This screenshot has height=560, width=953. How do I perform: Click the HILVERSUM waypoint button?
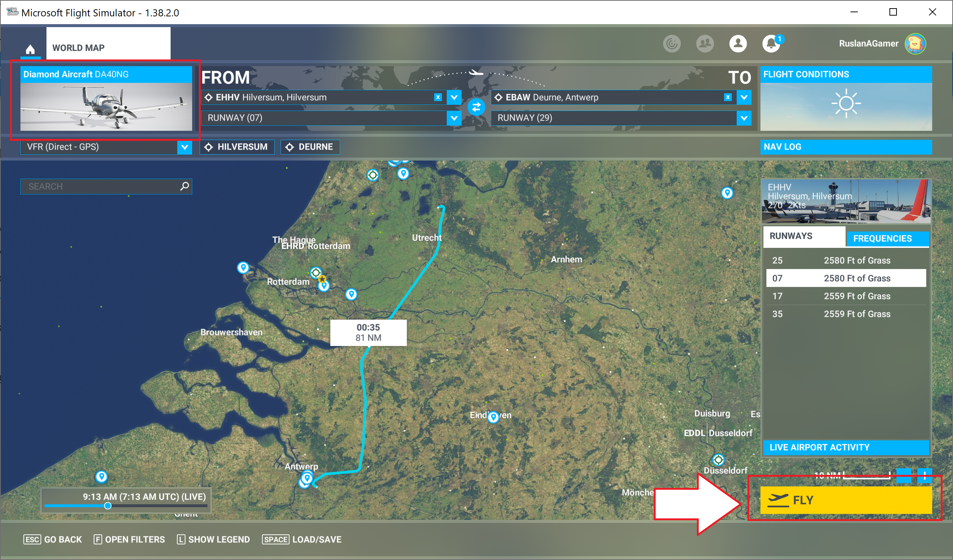237,147
